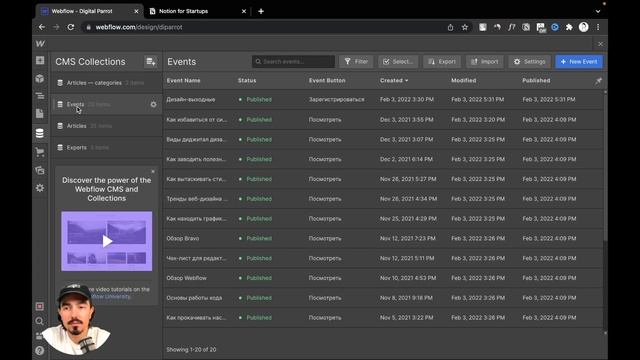Select the Events collection

point(107,104)
